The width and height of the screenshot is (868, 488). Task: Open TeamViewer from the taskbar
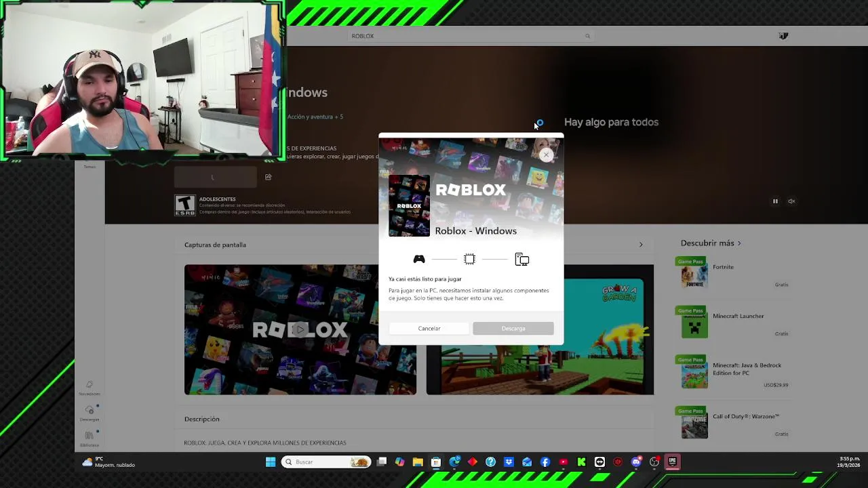599,462
